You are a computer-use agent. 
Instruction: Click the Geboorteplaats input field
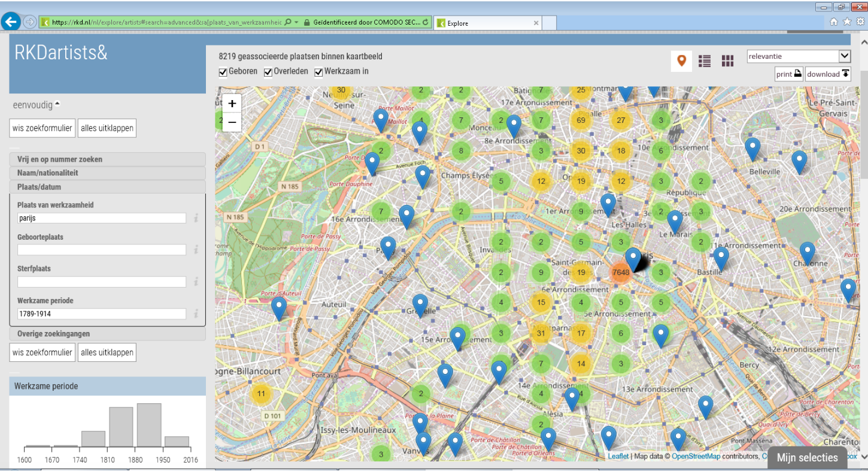[x=102, y=250]
